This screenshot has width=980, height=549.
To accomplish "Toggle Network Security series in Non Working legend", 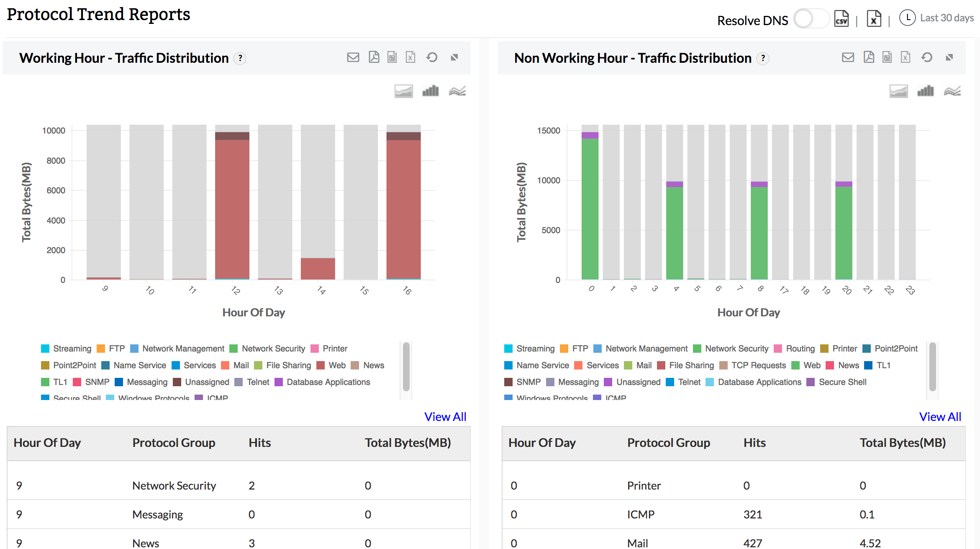I will coord(736,349).
